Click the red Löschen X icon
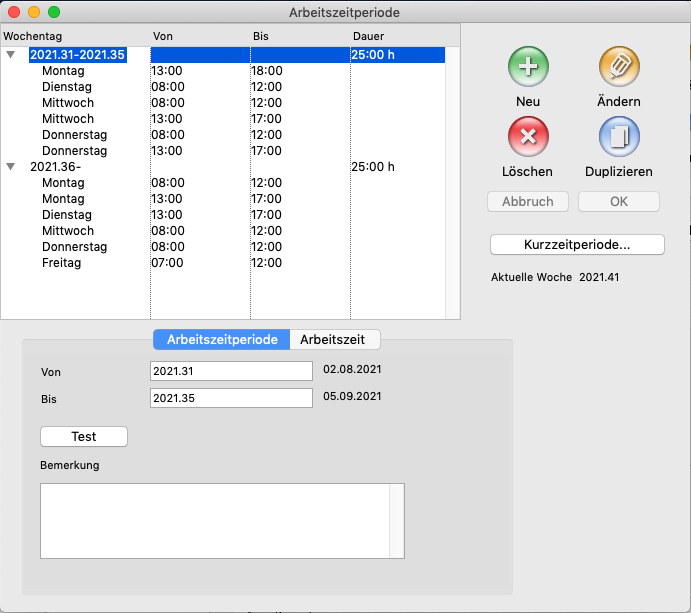 [527, 137]
